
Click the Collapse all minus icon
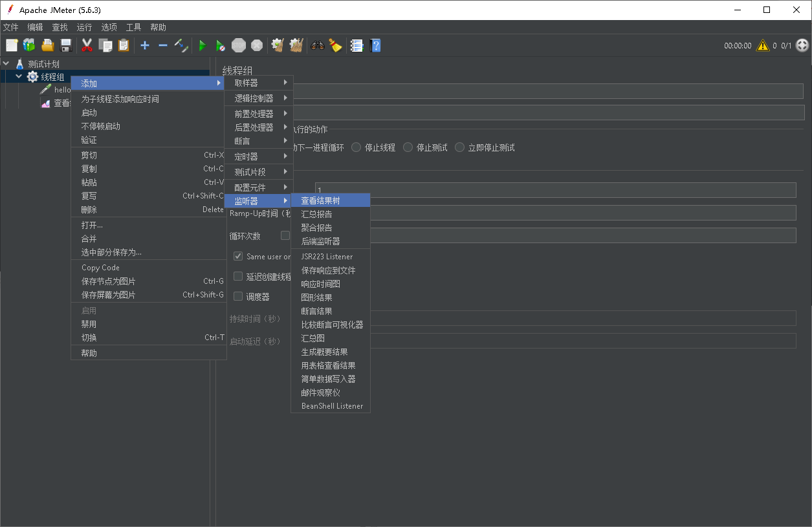(163, 45)
